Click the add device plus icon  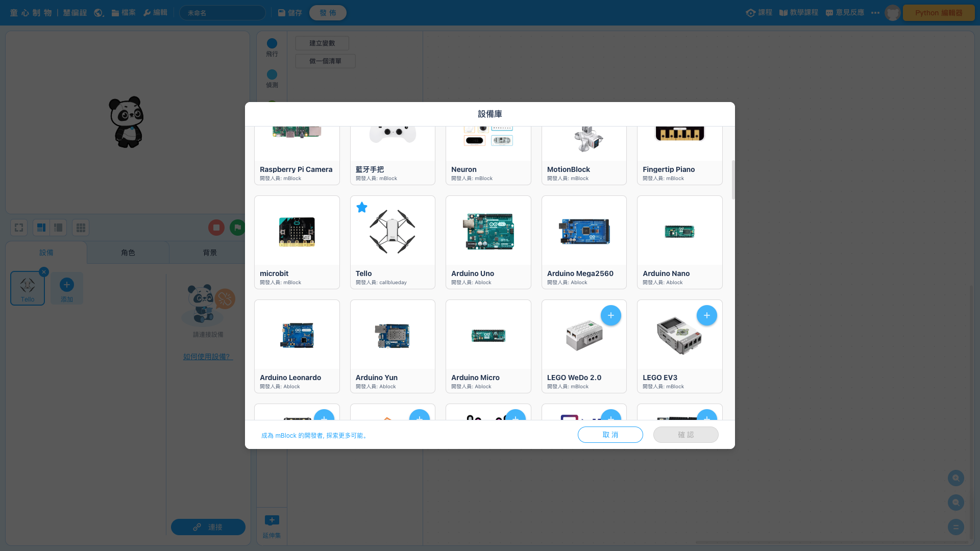point(67,285)
